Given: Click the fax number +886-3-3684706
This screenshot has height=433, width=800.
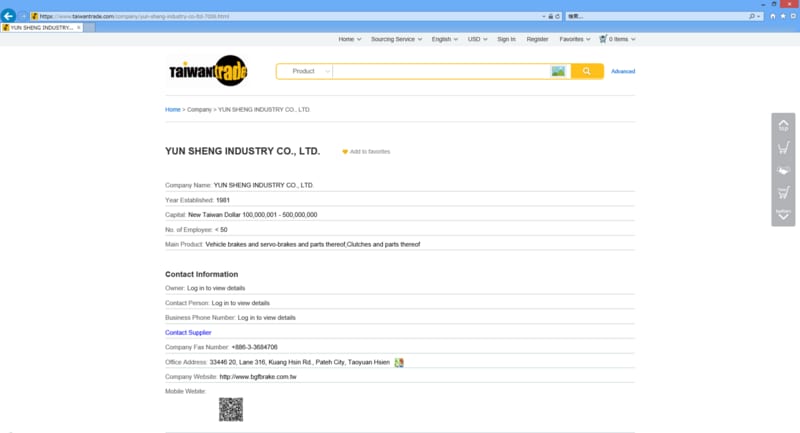Looking at the screenshot, I should pyautogui.click(x=255, y=347).
